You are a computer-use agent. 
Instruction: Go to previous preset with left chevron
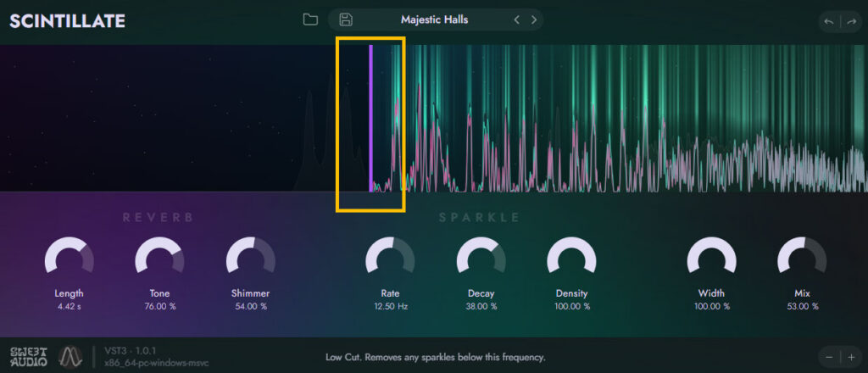pyautogui.click(x=516, y=20)
